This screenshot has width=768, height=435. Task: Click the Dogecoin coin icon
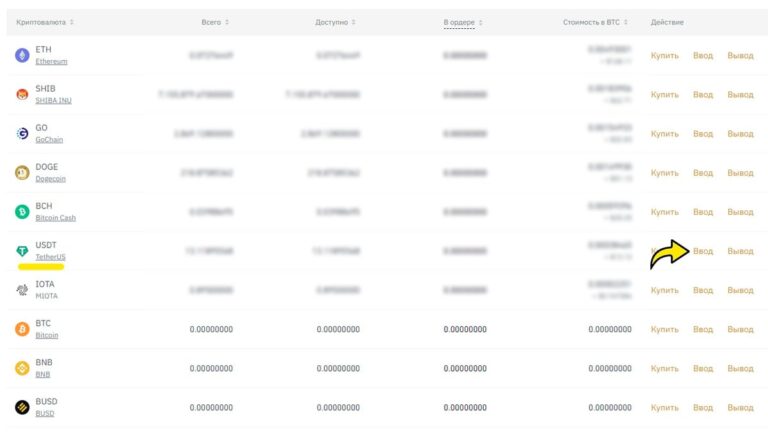[22, 172]
